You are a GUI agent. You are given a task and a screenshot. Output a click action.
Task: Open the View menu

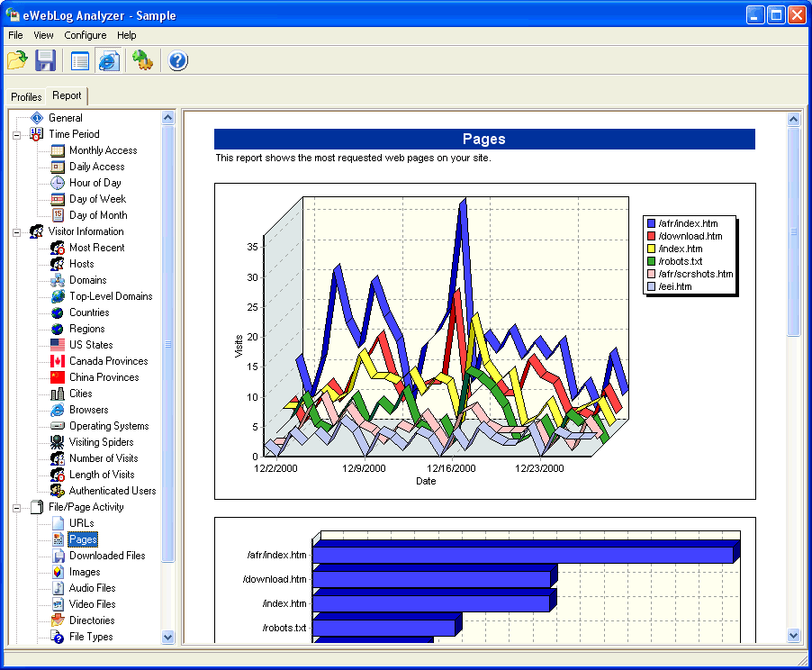43,35
